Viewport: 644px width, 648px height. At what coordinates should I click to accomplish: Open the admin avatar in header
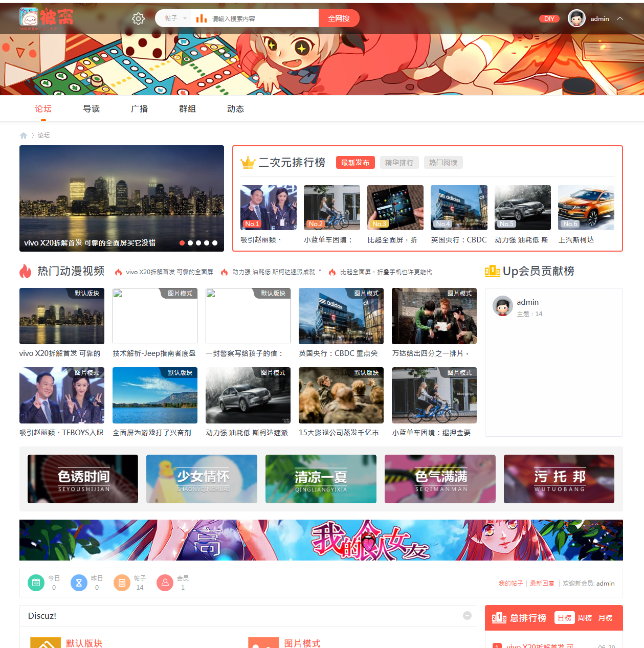tap(576, 19)
